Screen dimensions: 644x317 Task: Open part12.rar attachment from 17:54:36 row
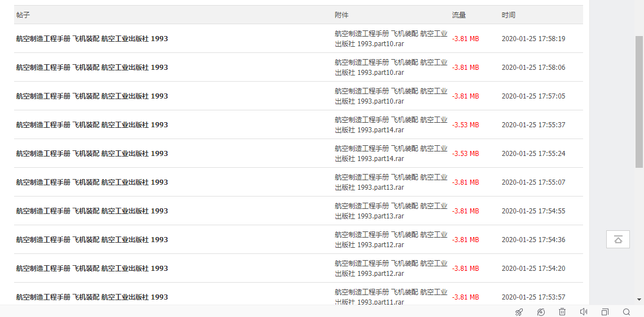coord(391,240)
